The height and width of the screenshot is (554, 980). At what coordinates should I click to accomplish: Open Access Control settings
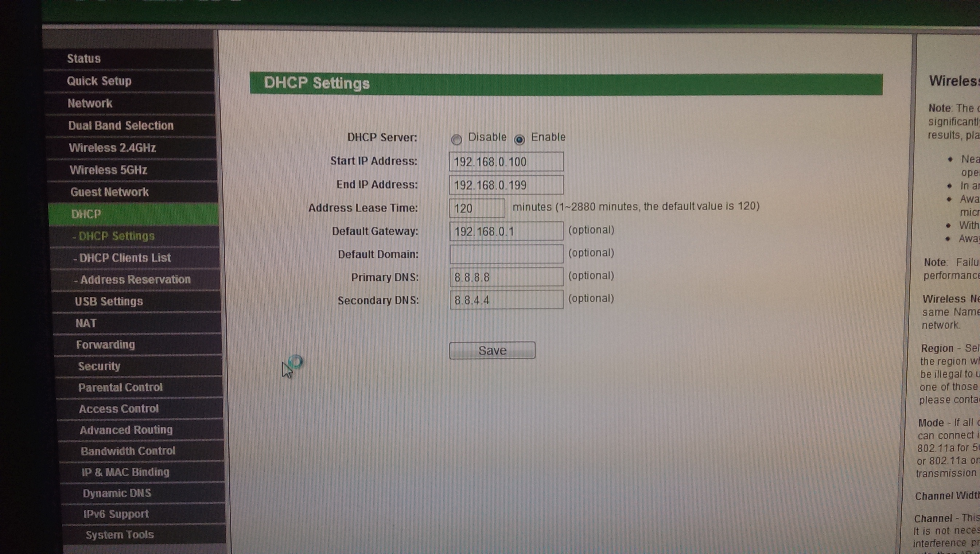click(x=119, y=409)
